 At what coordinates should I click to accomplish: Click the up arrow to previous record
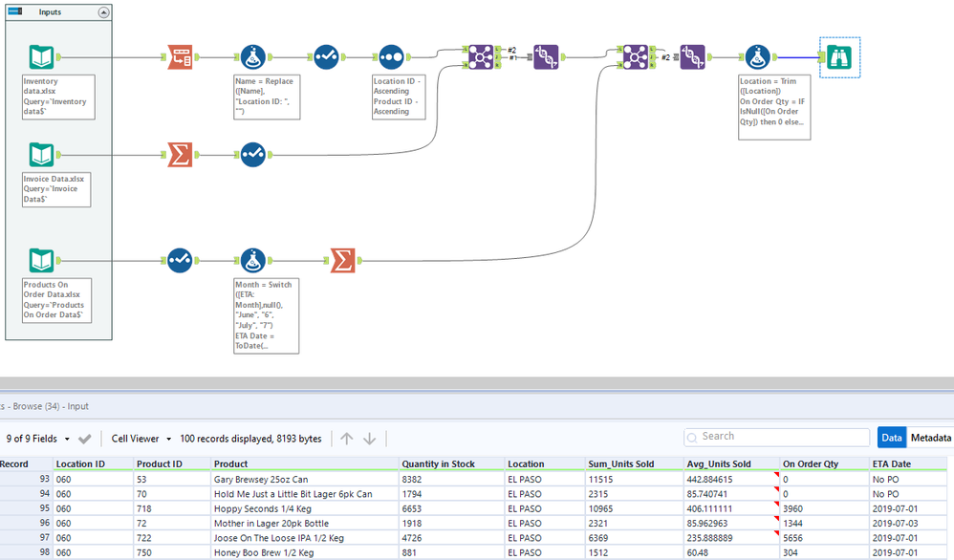click(347, 439)
